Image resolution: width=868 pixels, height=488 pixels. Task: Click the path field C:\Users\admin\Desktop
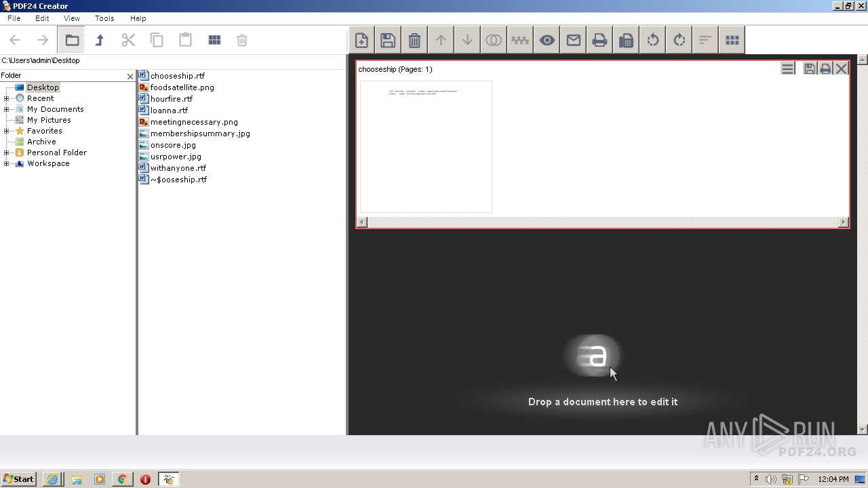(x=173, y=60)
